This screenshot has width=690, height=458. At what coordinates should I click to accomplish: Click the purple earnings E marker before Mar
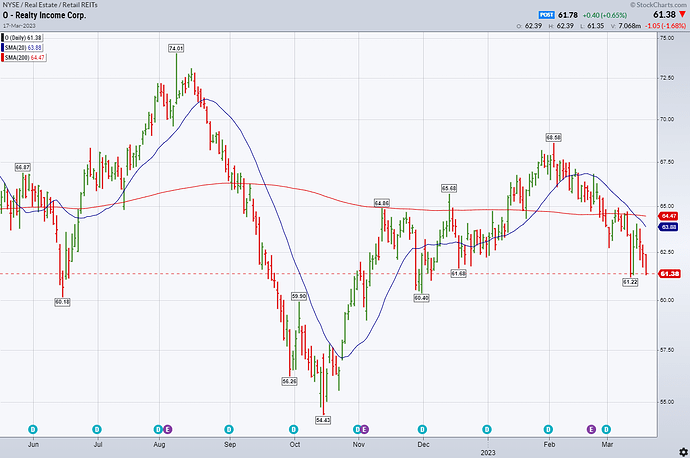(x=591, y=429)
